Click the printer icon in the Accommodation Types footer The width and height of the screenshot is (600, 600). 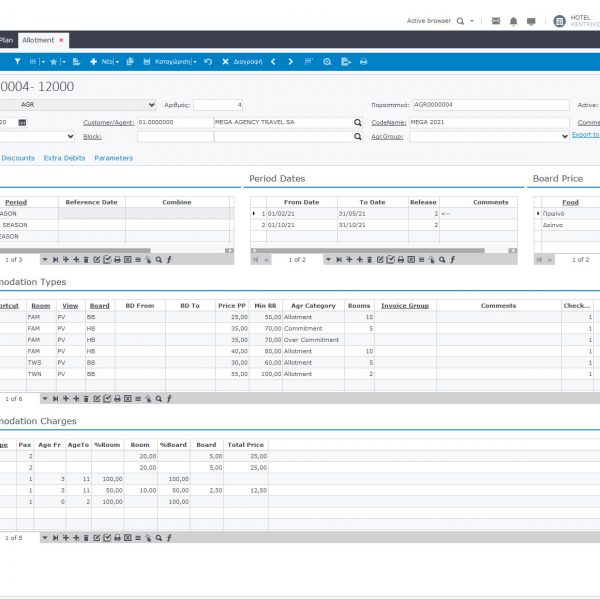tap(117, 399)
